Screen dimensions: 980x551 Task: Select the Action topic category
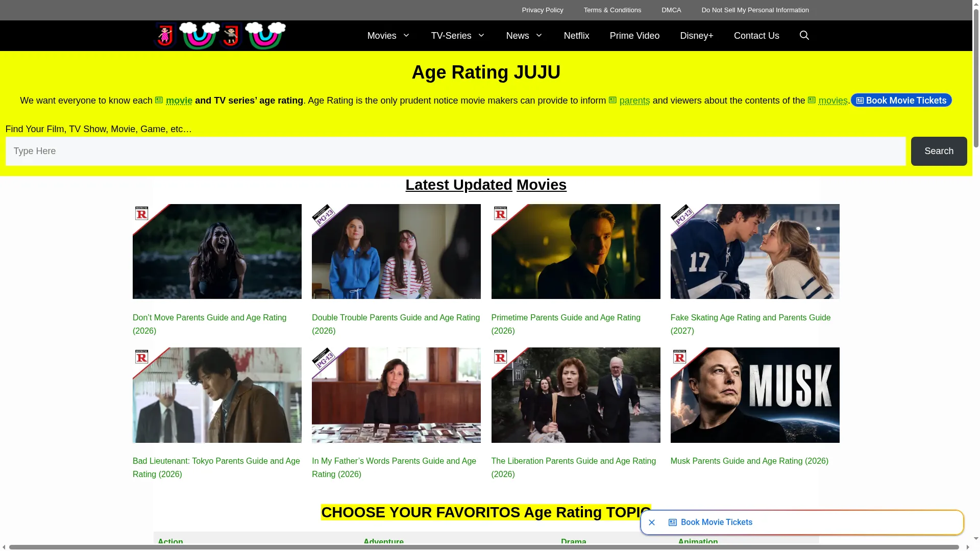tap(170, 542)
